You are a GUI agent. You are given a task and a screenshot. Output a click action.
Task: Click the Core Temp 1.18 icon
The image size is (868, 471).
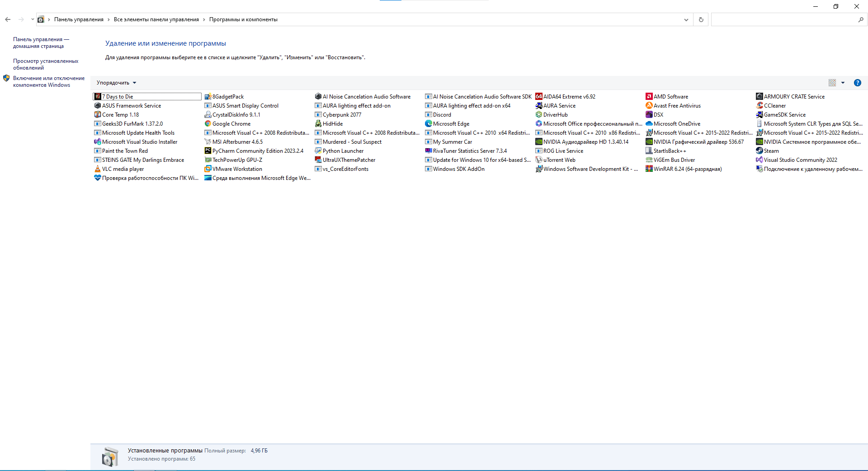(x=98, y=114)
